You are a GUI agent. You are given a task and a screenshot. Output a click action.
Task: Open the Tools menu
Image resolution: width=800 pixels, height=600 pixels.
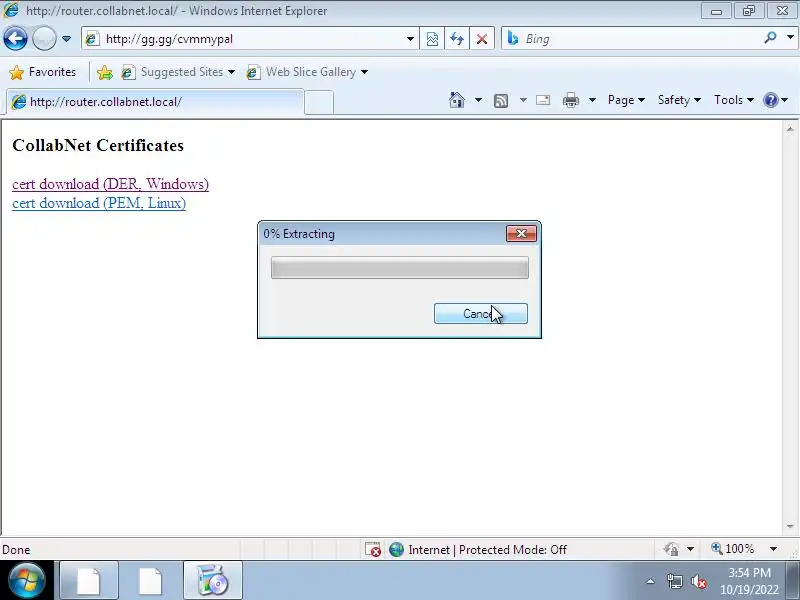734,100
